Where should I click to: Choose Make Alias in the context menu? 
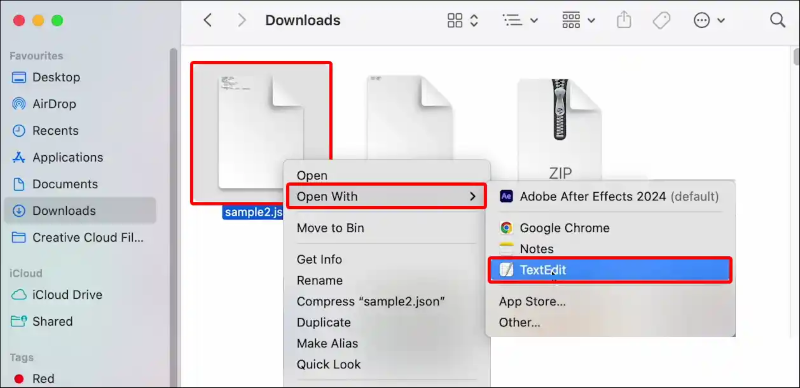(387, 344)
